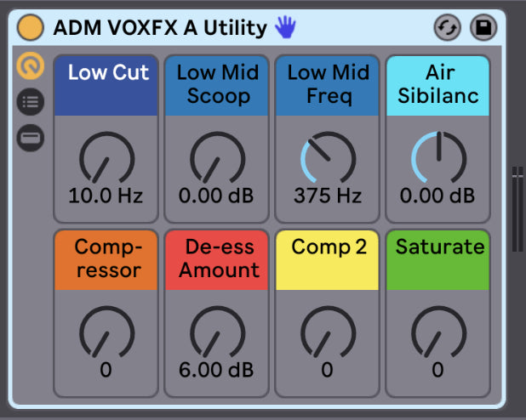Image resolution: width=526 pixels, height=420 pixels.
Task: Click the 6.00 dB value field
Action: 216,370
